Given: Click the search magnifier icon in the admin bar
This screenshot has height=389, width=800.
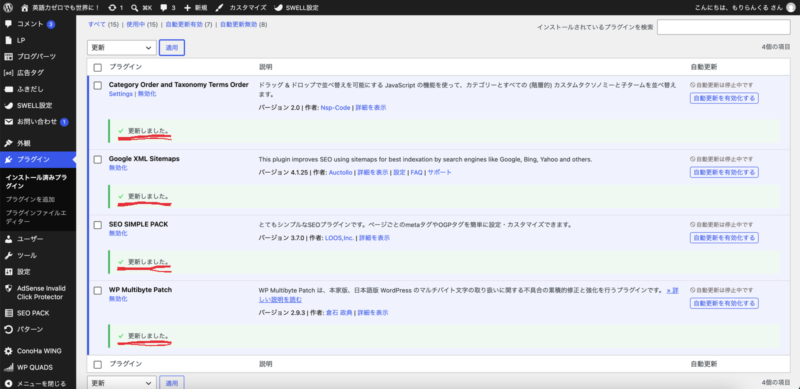Looking at the screenshot, I should click(134, 8).
